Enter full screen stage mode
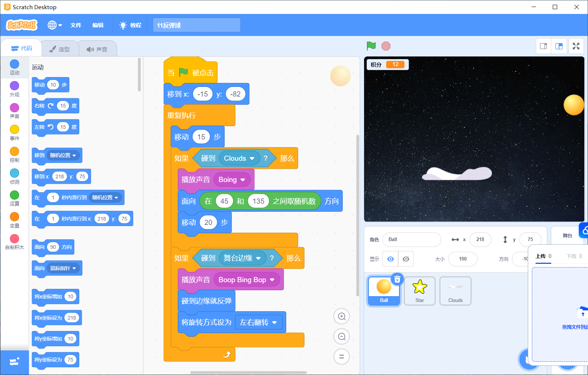The height and width of the screenshot is (375, 588). pos(576,46)
